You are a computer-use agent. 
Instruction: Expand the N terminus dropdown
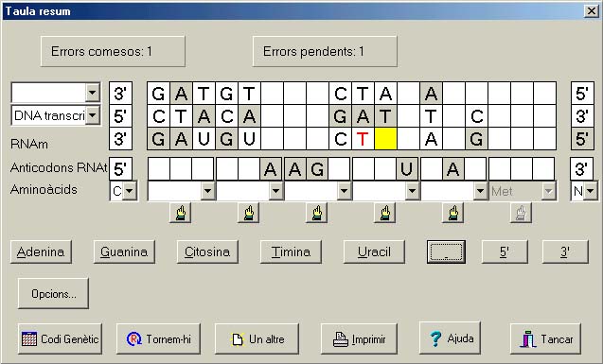(591, 190)
